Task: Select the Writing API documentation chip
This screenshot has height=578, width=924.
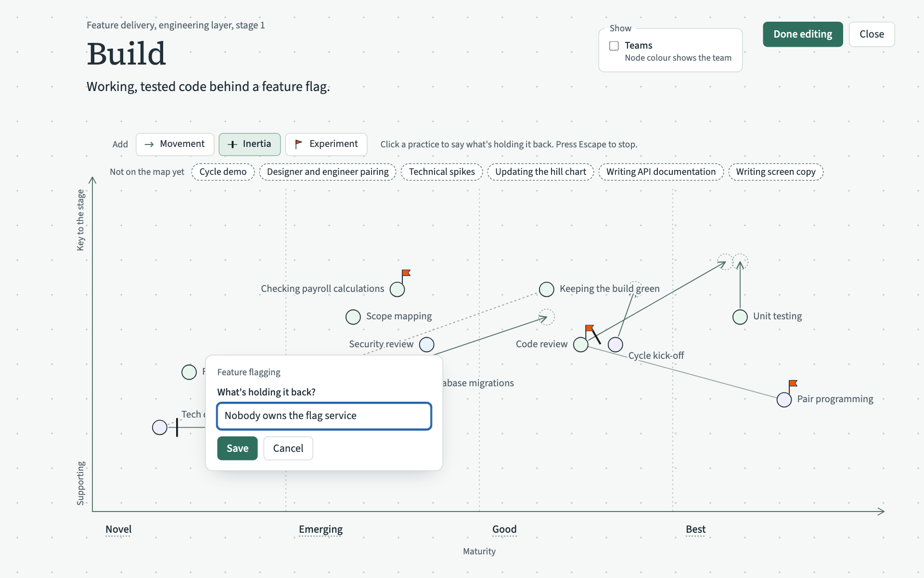Action: pyautogui.click(x=661, y=172)
